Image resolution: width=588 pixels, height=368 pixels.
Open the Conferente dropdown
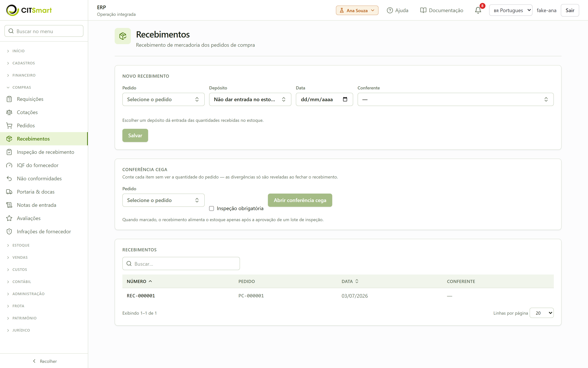click(x=455, y=99)
